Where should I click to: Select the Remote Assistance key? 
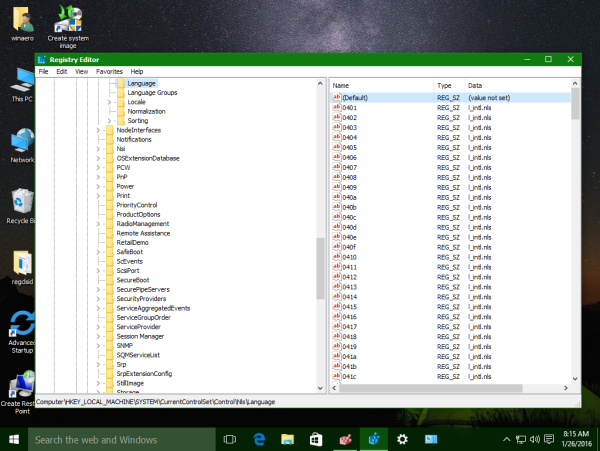click(x=143, y=233)
